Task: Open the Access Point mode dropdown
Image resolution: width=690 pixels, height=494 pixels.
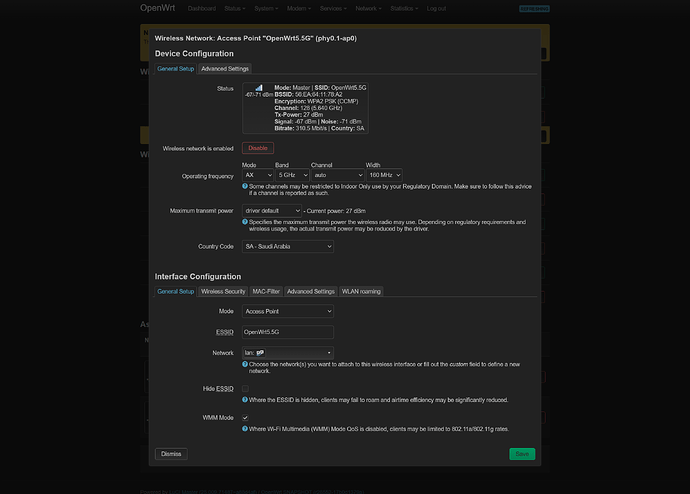Action: pos(288,311)
